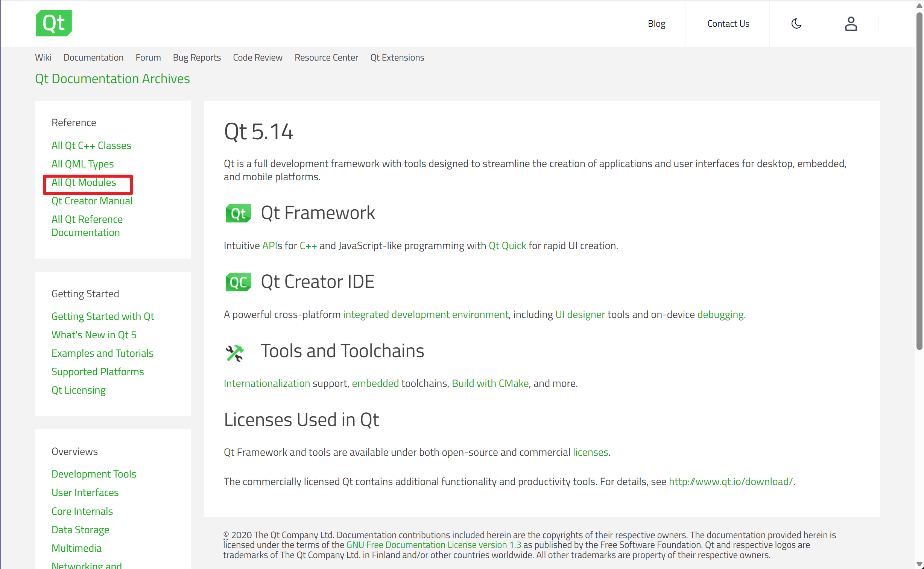Screen dimensions: 924x569
Task: Open the Qt Documentation Archives heading link
Action: click(x=112, y=79)
